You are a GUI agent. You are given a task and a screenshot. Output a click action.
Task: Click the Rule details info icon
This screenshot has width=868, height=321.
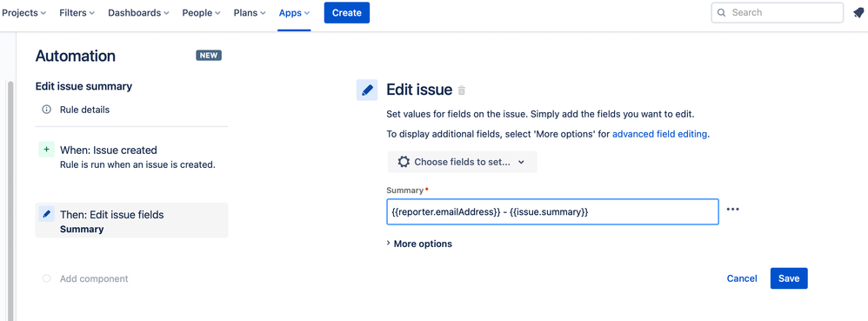[x=46, y=110]
